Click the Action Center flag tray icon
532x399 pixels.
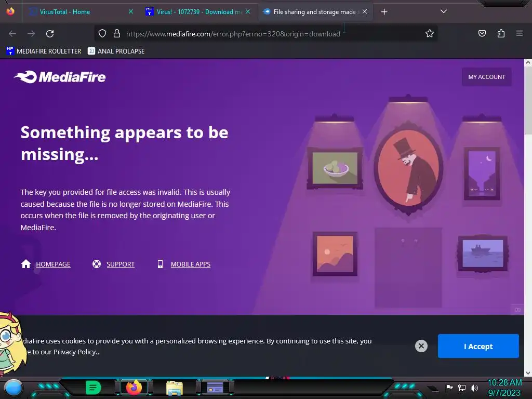[449, 388]
